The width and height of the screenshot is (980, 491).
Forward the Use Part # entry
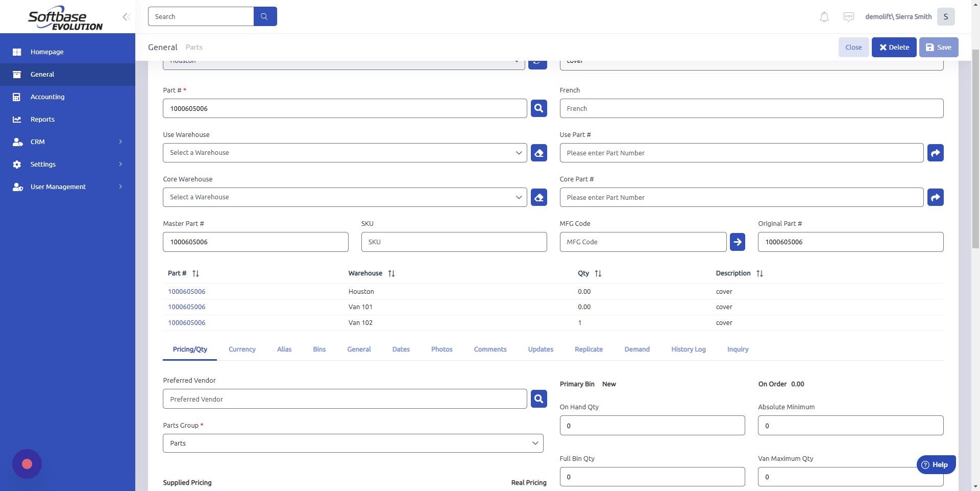(935, 152)
